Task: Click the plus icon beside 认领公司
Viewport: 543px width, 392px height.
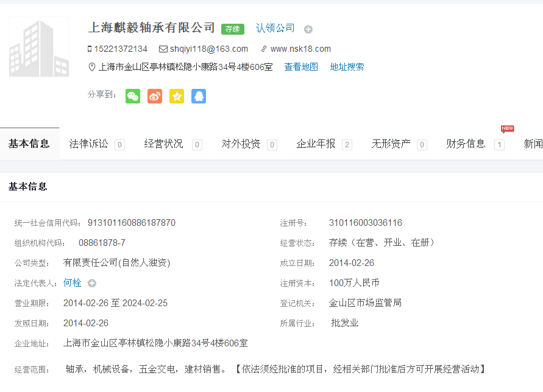Action: point(308,29)
